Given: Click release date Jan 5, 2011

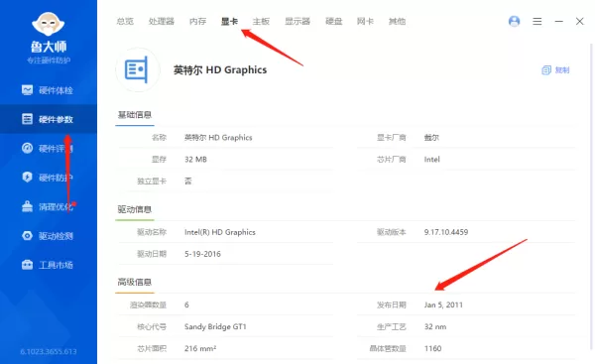Looking at the screenshot, I should pos(443,304).
